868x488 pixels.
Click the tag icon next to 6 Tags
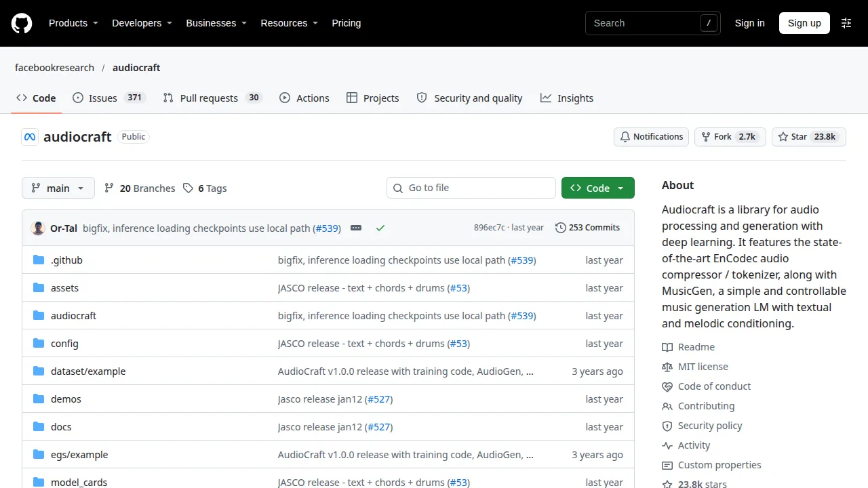point(188,188)
